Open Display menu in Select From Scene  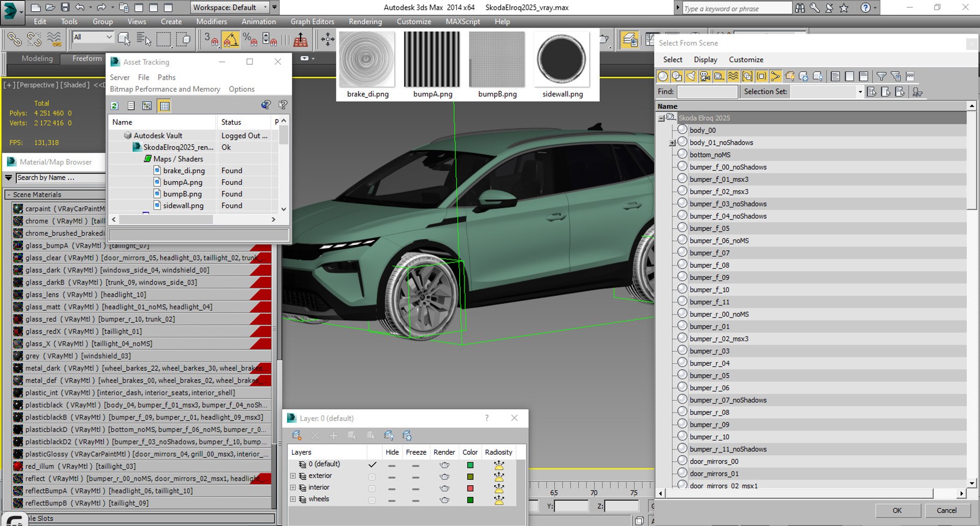pyautogui.click(x=705, y=60)
